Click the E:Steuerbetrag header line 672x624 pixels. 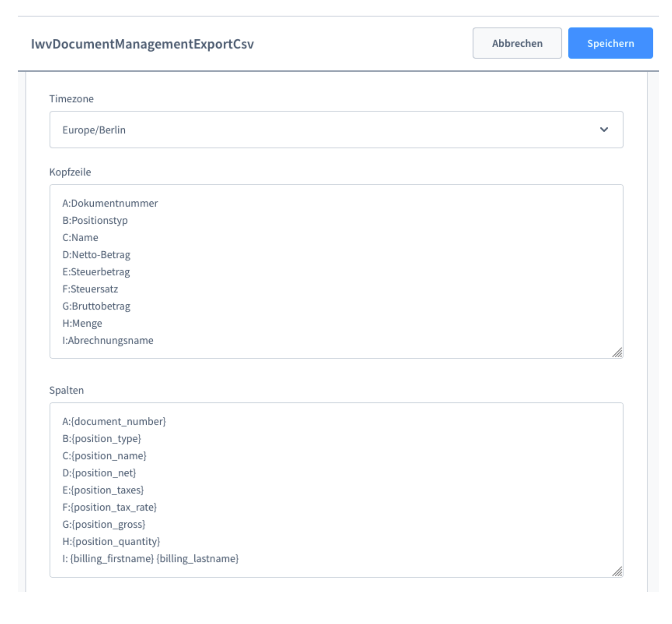coord(96,272)
